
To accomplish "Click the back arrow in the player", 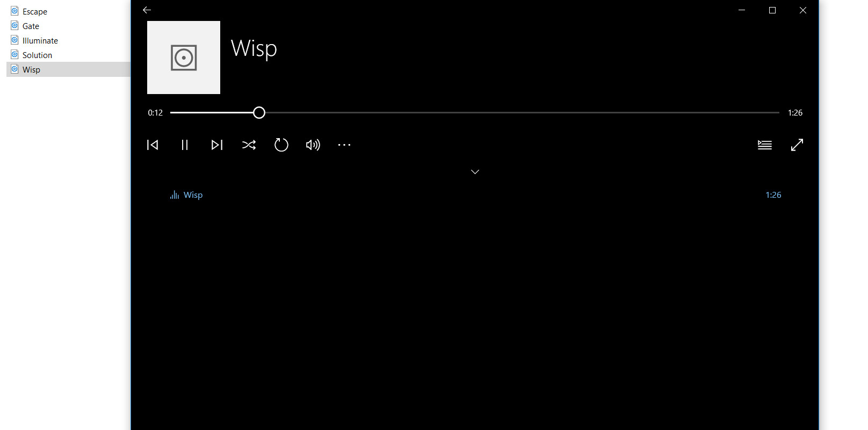I will pos(147,10).
